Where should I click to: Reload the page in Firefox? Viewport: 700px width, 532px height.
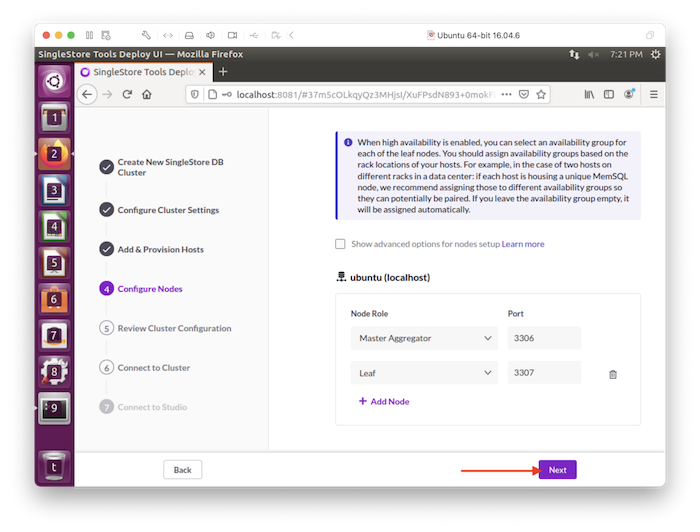[x=127, y=95]
